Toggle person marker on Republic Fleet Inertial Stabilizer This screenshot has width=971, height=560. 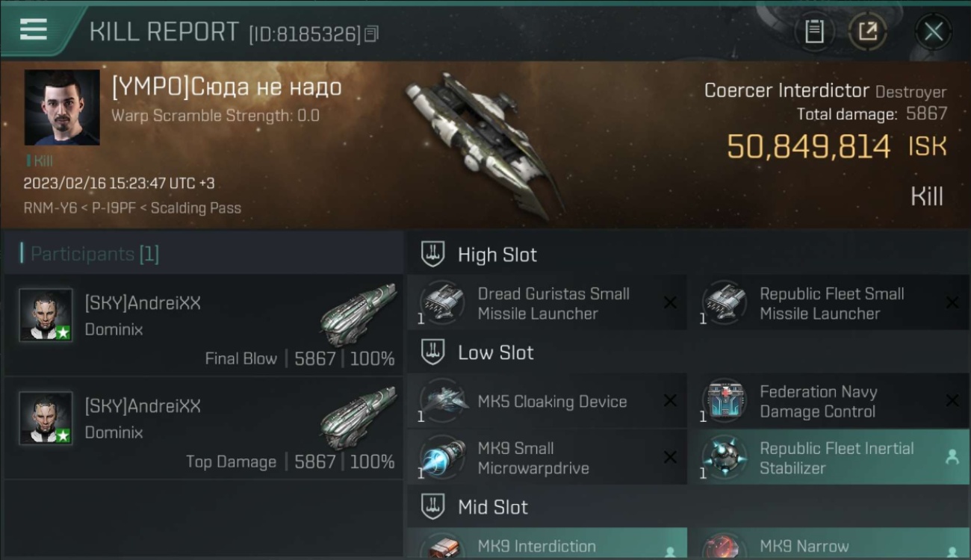(x=952, y=458)
